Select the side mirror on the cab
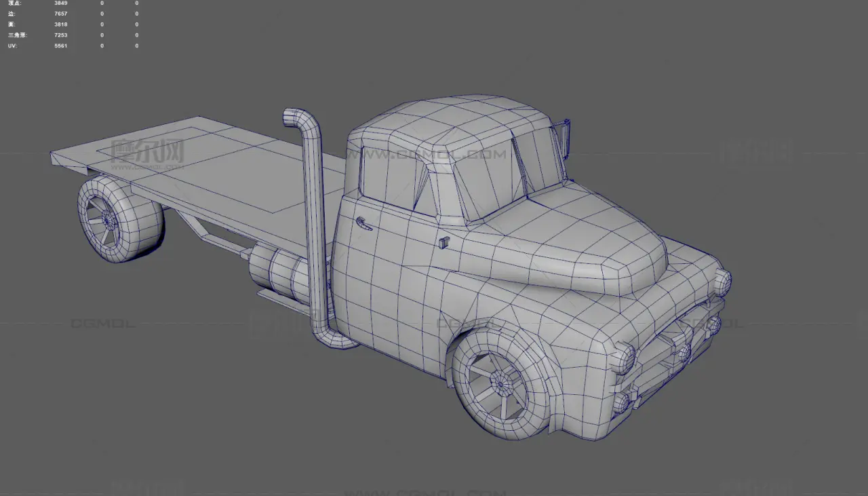Screen dimensions: 868x496 (x=563, y=135)
